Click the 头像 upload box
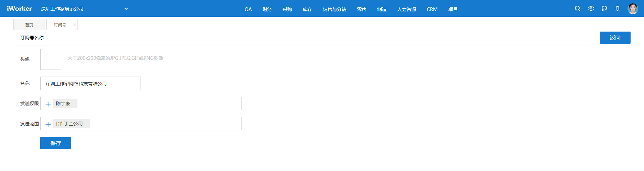 tap(51, 59)
